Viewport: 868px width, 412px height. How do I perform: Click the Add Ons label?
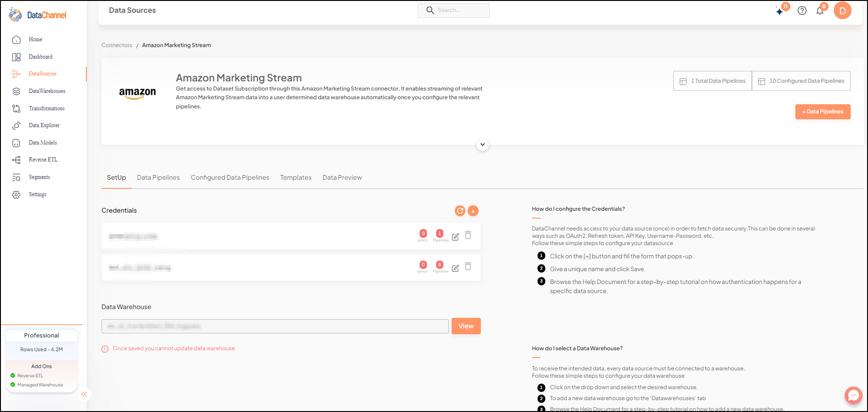[x=42, y=366]
